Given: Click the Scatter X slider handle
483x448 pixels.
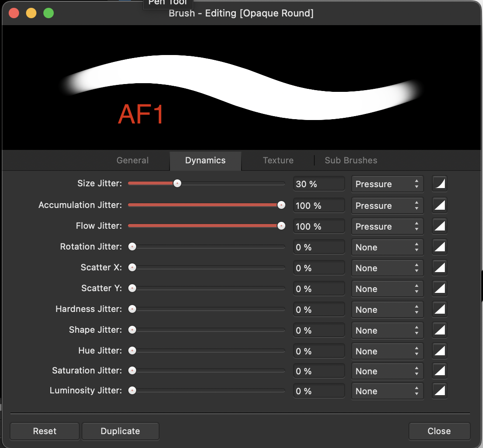Looking at the screenshot, I should (x=132, y=268).
